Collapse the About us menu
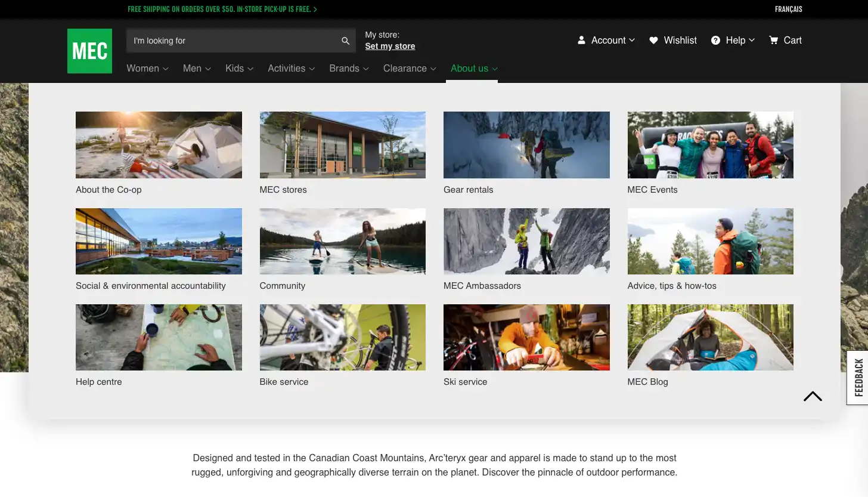Screen dimensions: 868x497 click(474, 68)
